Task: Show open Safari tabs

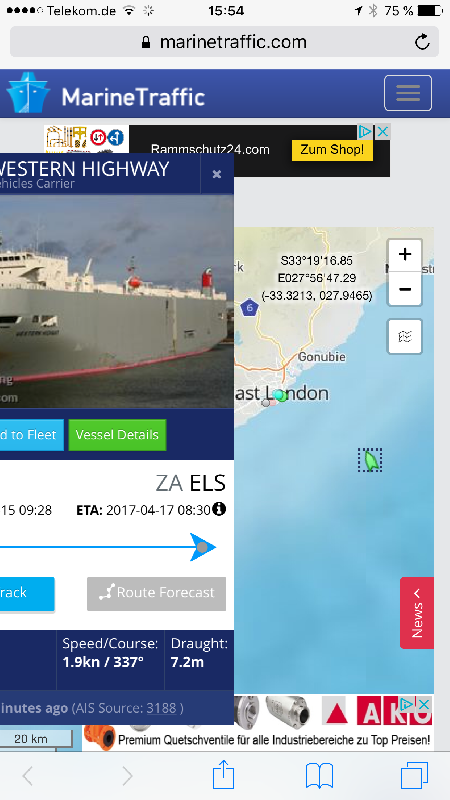Action: tap(414, 776)
